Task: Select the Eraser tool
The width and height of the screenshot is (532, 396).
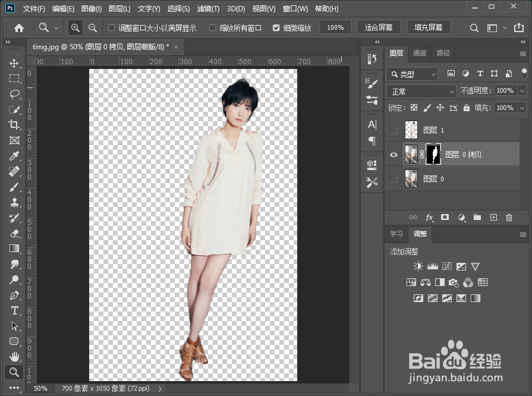Action: (x=14, y=234)
